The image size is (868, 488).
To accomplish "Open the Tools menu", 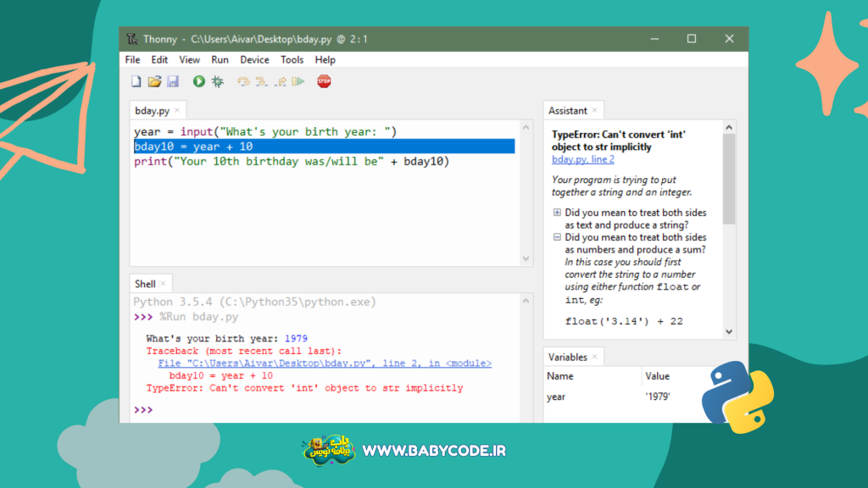I will pos(292,60).
